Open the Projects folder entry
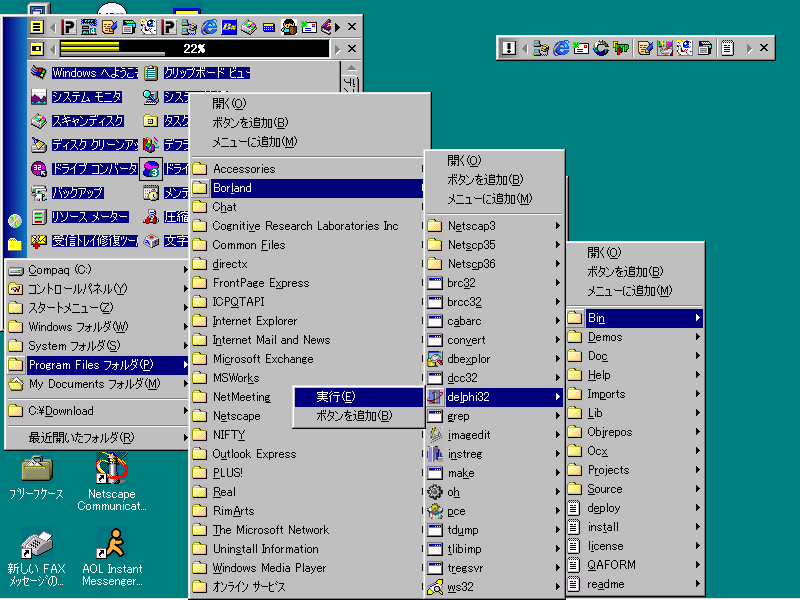The height and width of the screenshot is (600, 800). tap(635, 470)
